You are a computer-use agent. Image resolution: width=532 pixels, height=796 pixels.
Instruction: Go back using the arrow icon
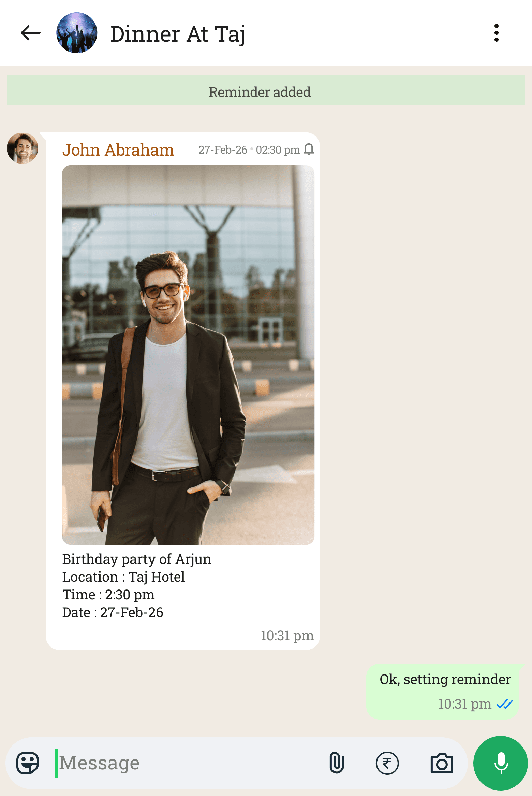tap(31, 33)
